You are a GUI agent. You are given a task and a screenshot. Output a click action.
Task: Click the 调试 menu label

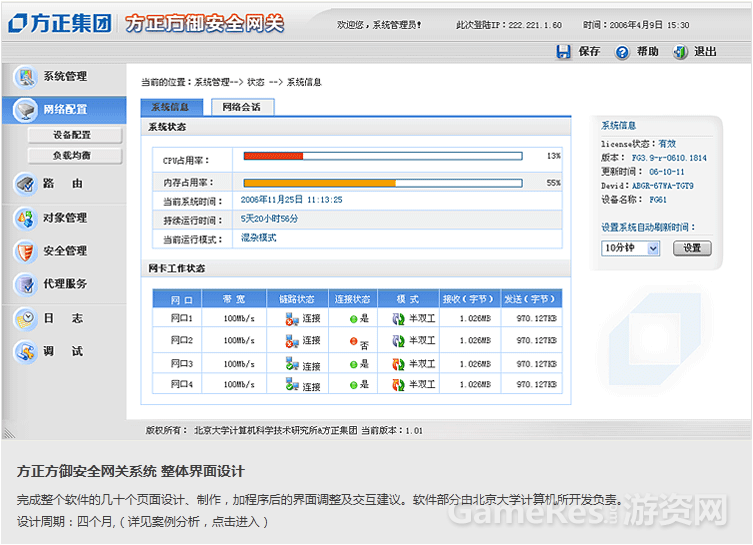click(x=63, y=351)
